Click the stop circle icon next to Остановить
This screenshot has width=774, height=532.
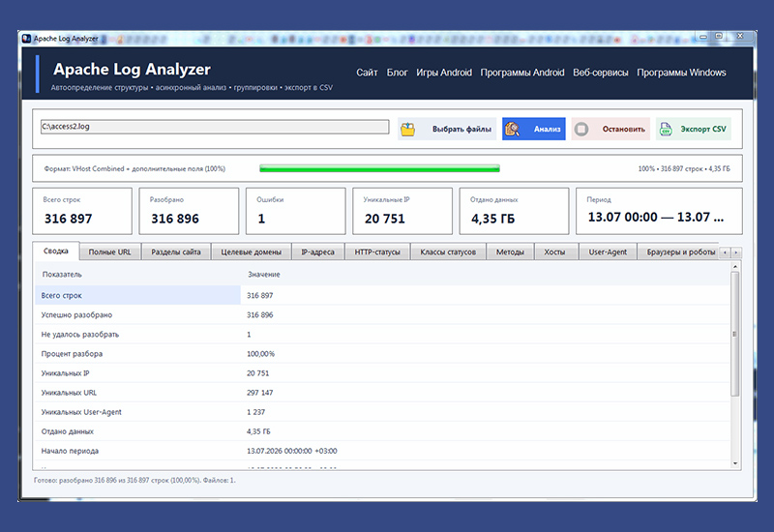(581, 130)
